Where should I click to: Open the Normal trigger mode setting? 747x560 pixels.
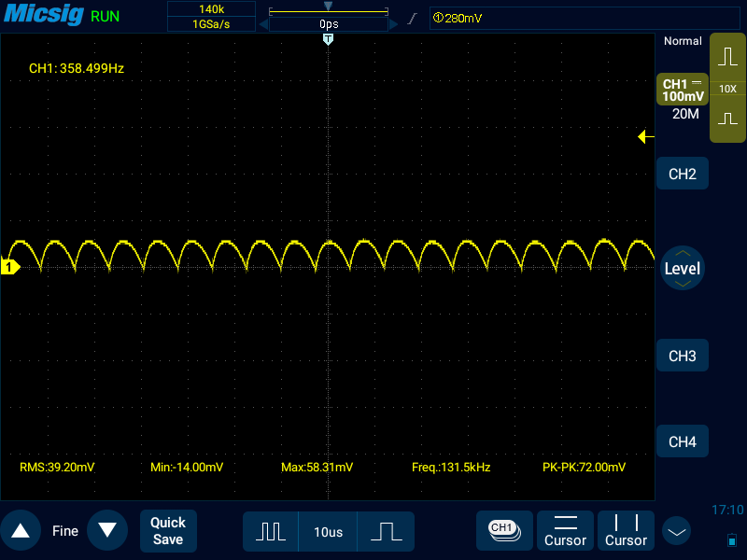tap(683, 41)
